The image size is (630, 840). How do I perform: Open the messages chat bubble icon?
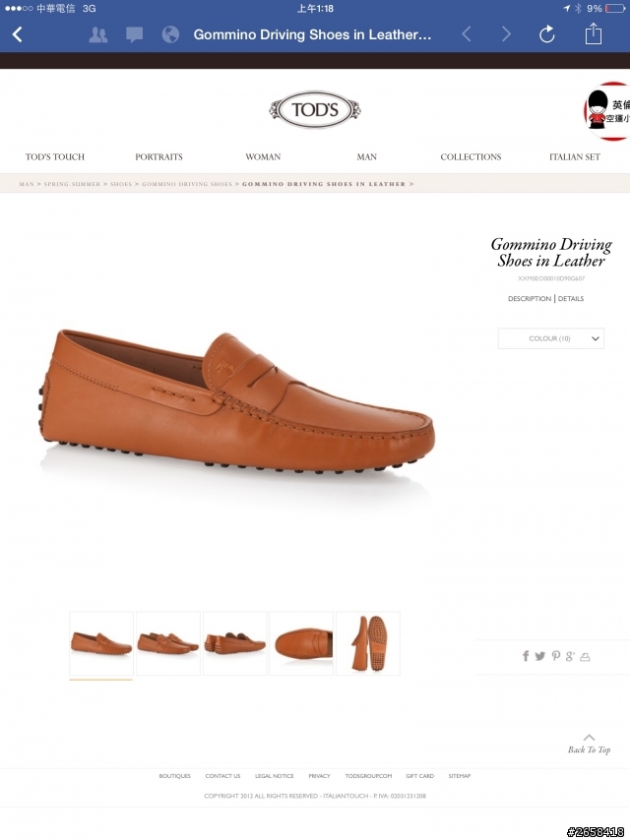(134, 34)
